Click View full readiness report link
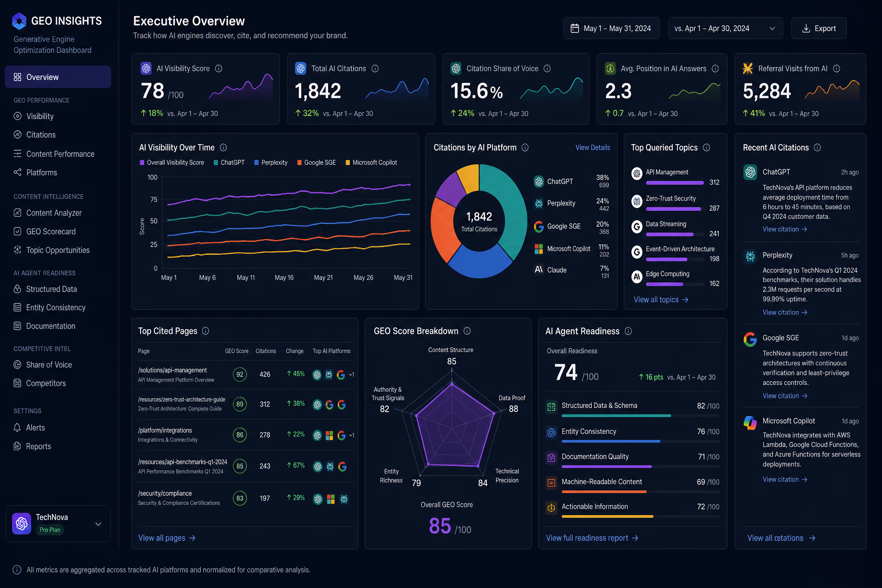The width and height of the screenshot is (882, 588). (592, 538)
